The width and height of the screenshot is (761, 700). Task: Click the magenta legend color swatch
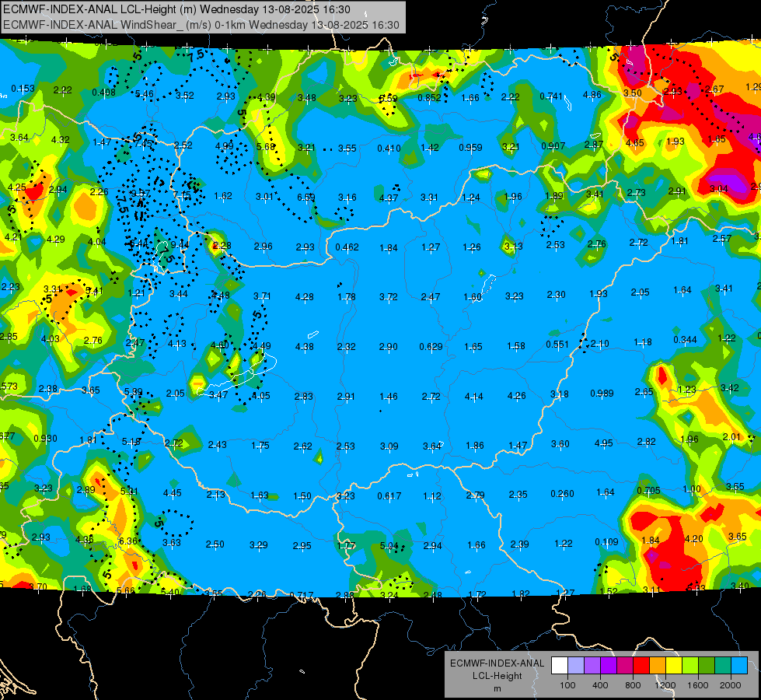pos(625,665)
